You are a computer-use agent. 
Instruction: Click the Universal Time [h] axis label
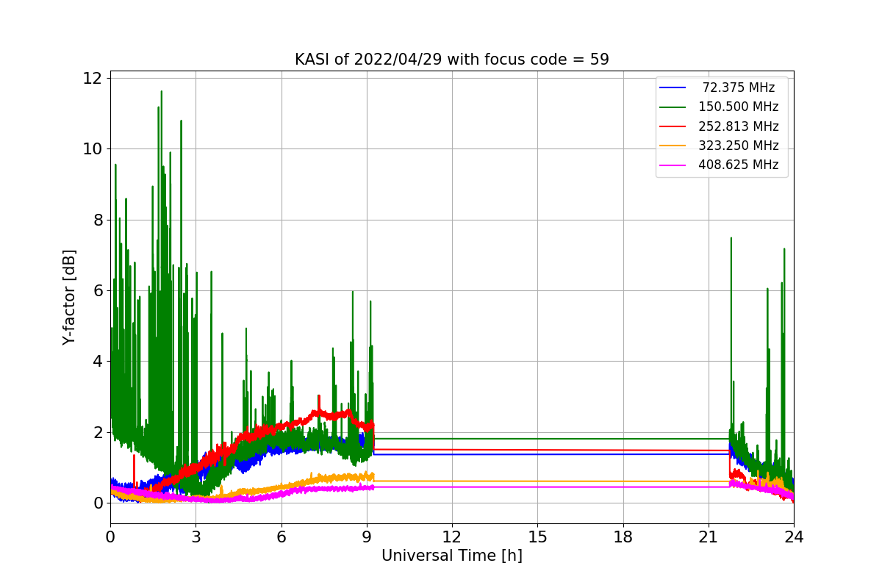click(x=451, y=556)
